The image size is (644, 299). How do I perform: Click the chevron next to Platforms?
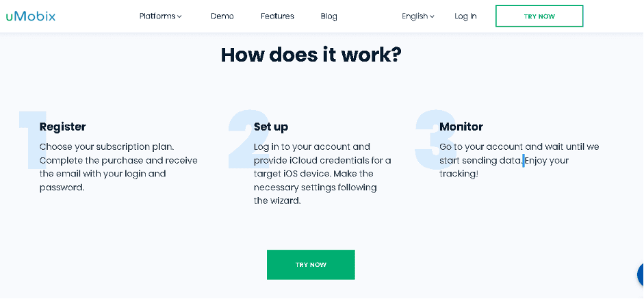[x=179, y=17]
